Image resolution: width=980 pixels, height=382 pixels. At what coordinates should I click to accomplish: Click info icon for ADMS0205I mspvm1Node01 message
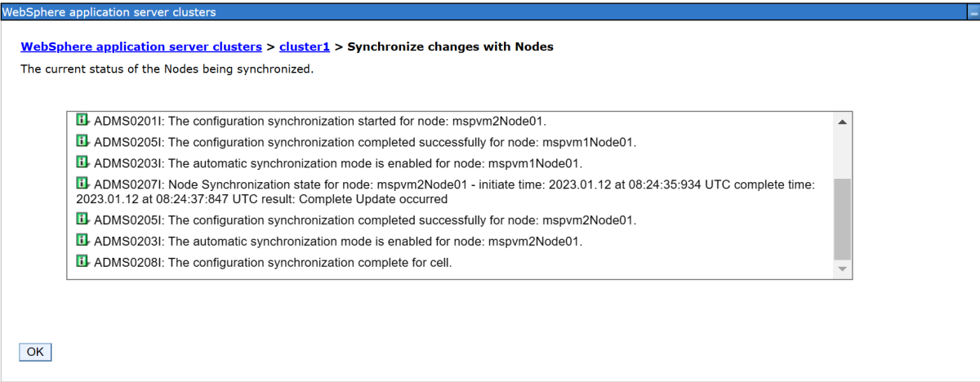pyautogui.click(x=83, y=141)
